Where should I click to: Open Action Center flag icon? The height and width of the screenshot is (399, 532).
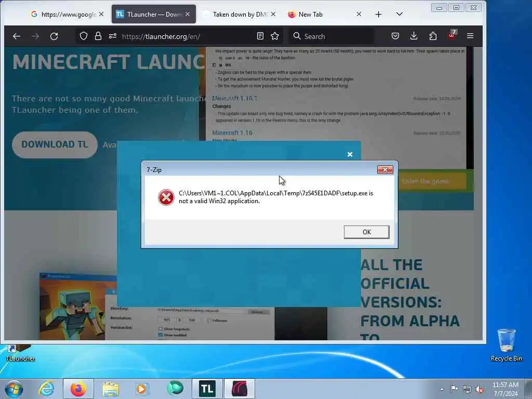point(454,389)
